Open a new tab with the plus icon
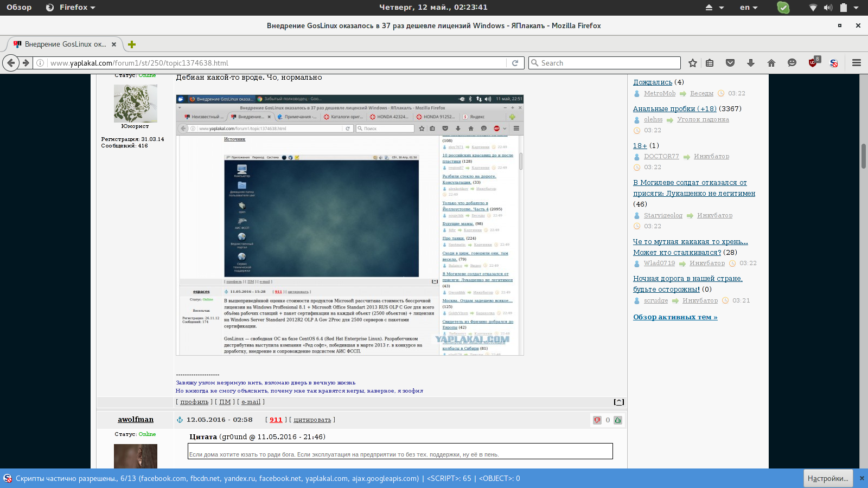The image size is (868, 488). (132, 44)
